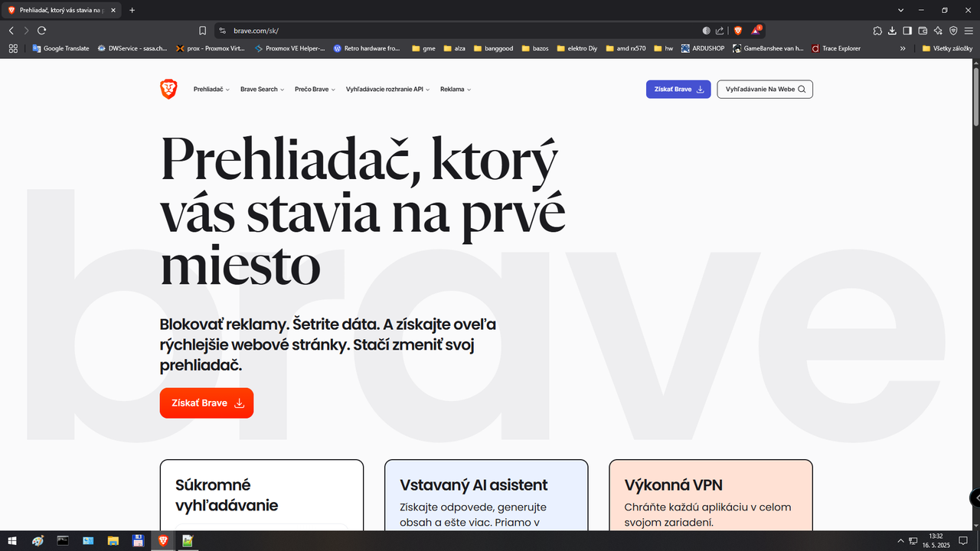Open Brave Shields lion icon in the address bar
Image resolution: width=980 pixels, height=551 pixels.
click(738, 31)
